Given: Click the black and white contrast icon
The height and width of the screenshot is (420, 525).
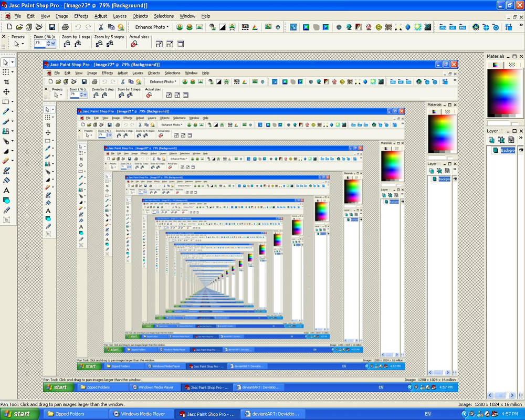Looking at the screenshot, I should click(222, 27).
